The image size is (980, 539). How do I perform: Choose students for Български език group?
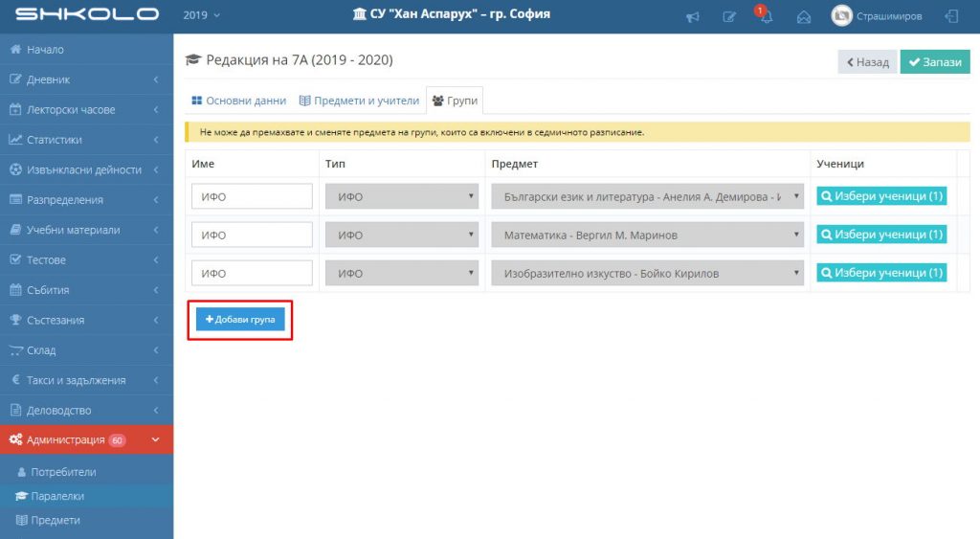click(x=881, y=195)
